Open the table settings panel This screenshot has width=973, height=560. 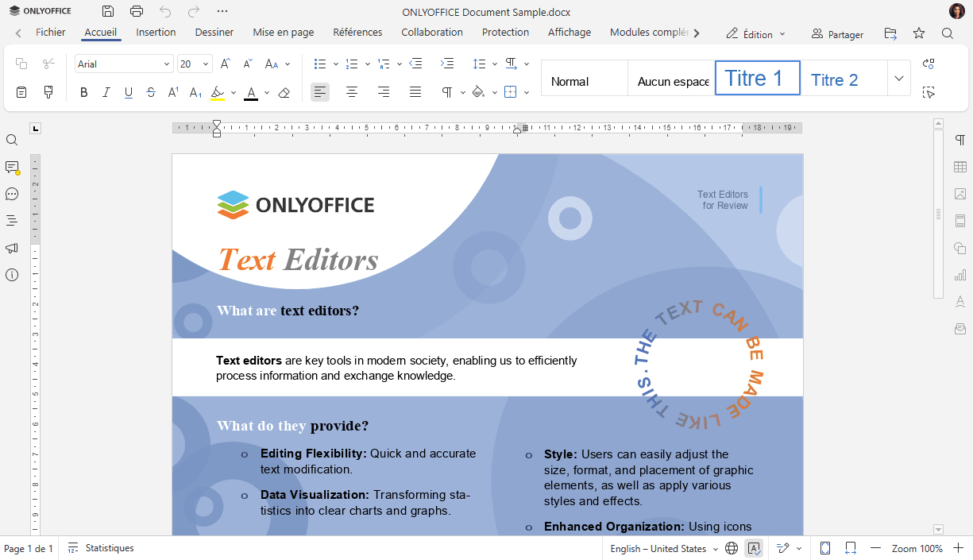(960, 167)
